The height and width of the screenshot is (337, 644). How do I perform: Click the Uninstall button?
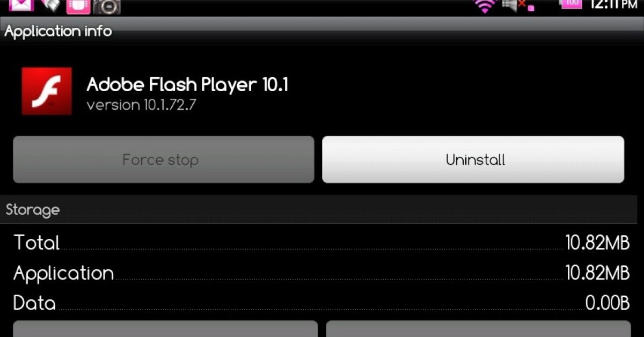[473, 159]
